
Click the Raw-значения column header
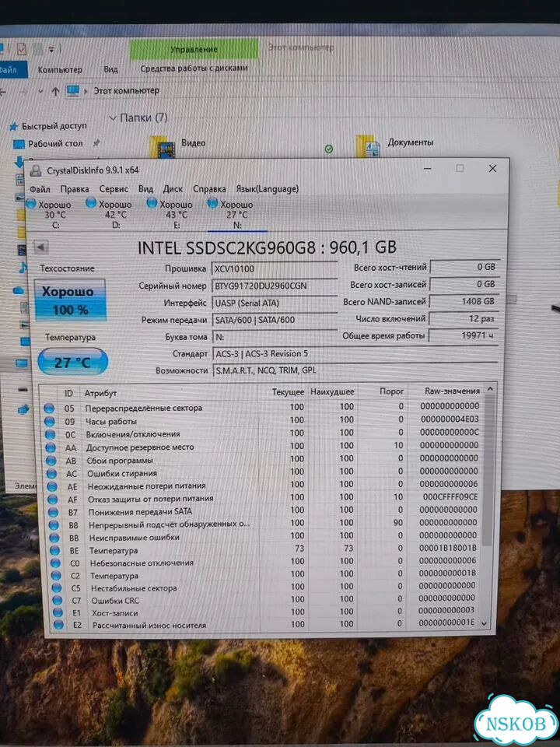pyautogui.click(x=452, y=391)
